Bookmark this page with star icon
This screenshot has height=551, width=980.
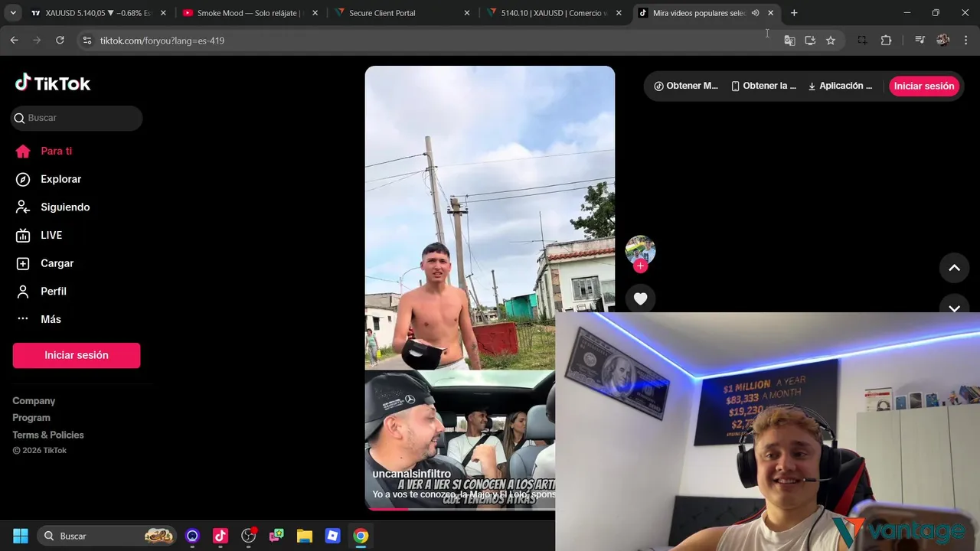[831, 41]
